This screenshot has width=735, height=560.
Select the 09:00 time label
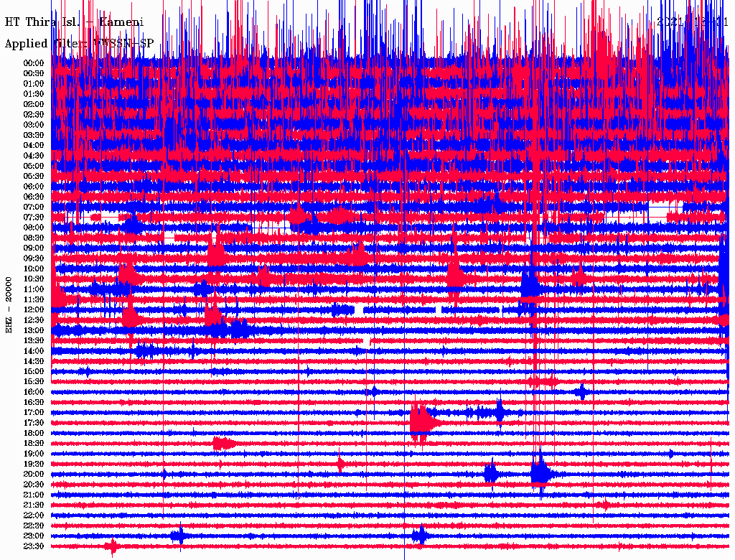tap(34, 248)
